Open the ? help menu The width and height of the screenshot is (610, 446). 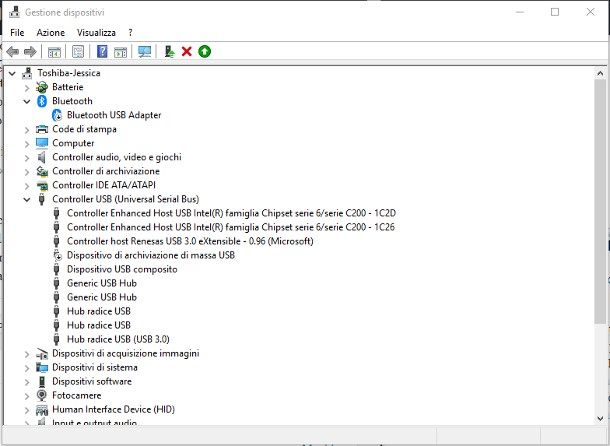coord(130,33)
